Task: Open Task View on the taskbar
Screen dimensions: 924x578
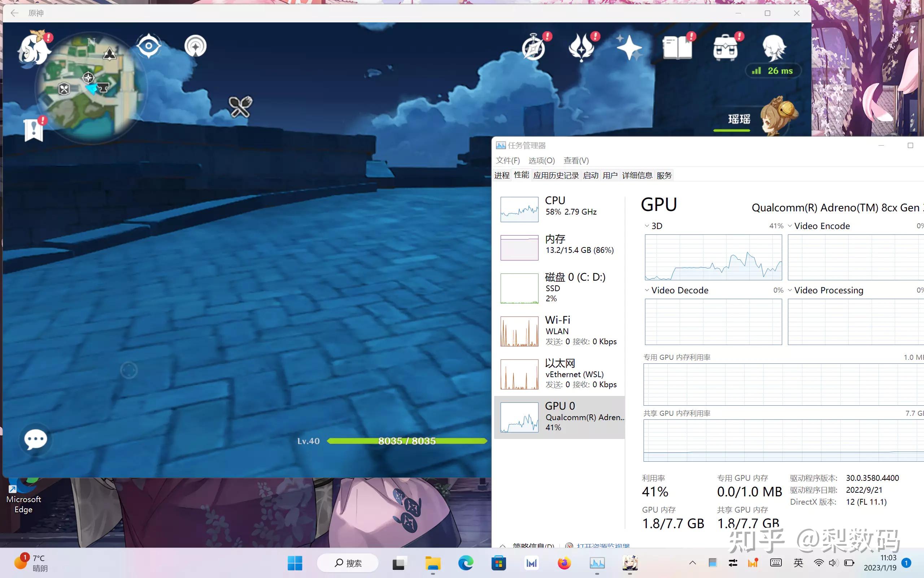Action: tap(400, 563)
